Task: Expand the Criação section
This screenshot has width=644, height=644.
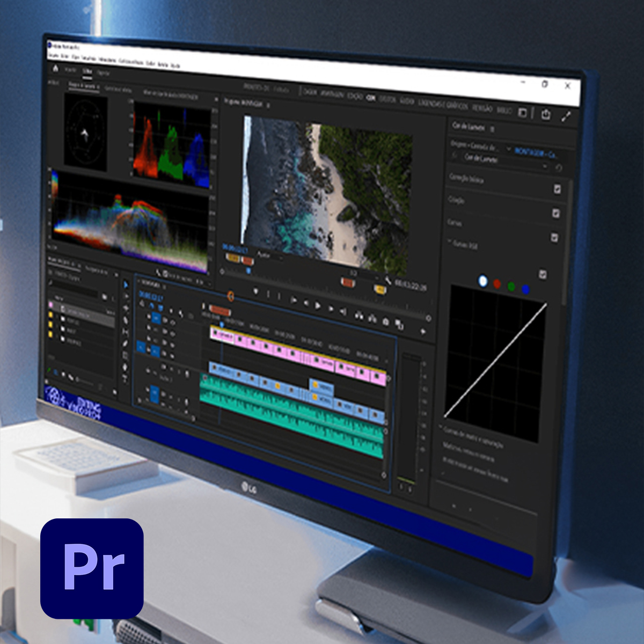Action: 456,200
